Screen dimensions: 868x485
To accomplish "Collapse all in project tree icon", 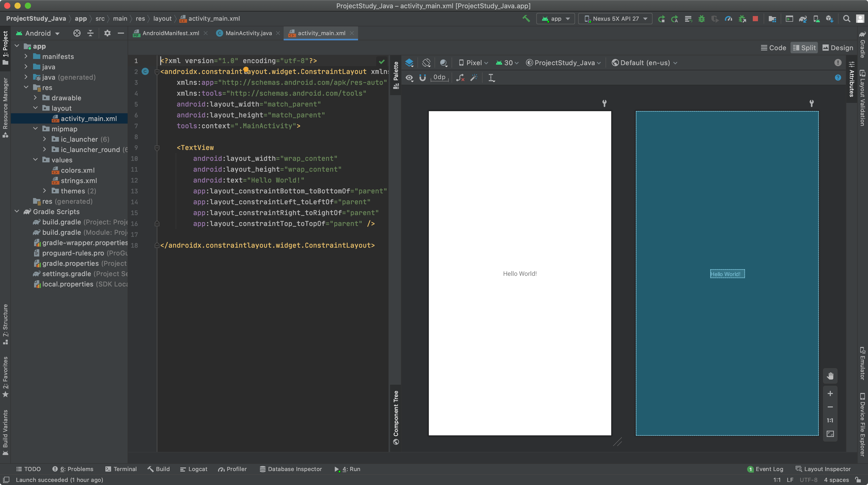I will pyautogui.click(x=90, y=33).
